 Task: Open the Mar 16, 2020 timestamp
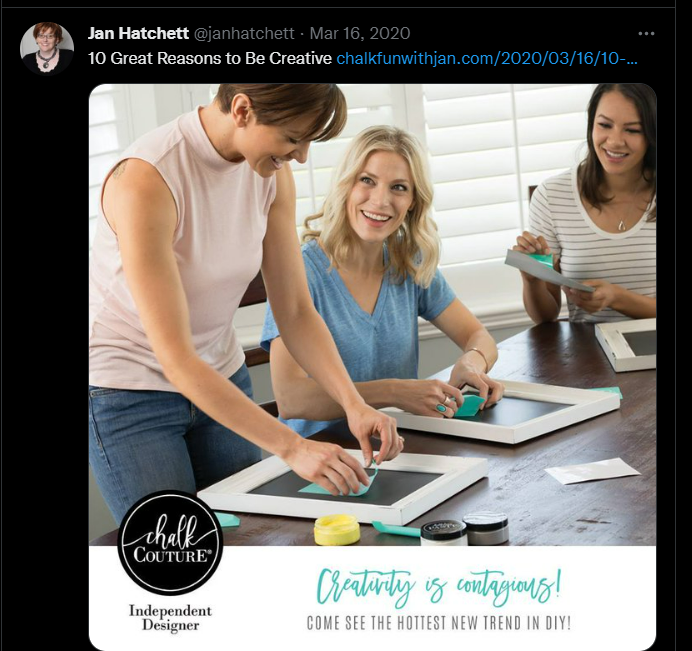[x=360, y=33]
